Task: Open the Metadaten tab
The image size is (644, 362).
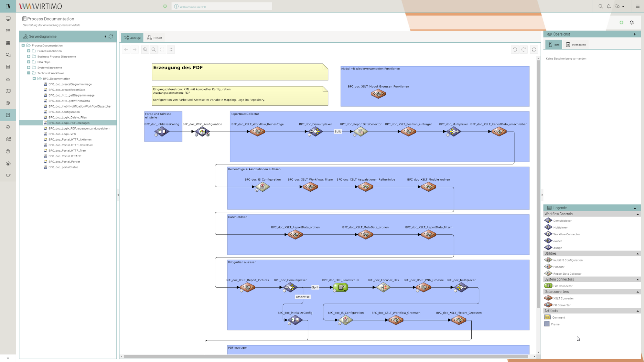Action: (576, 45)
